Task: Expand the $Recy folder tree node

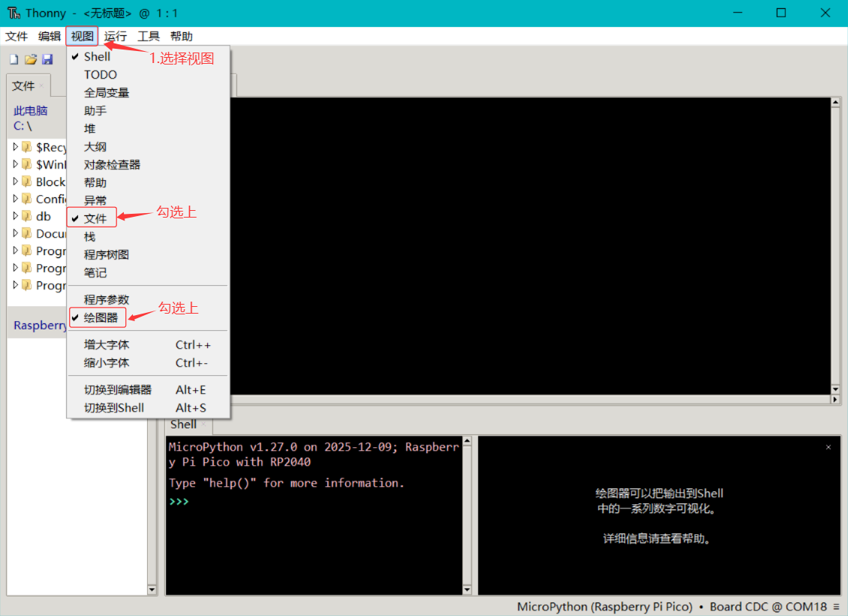Action: (16, 147)
